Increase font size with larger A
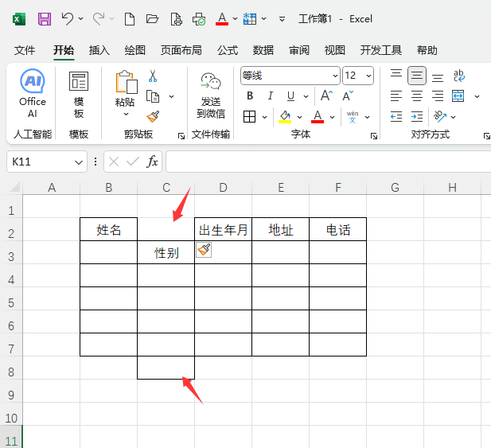 [326, 95]
